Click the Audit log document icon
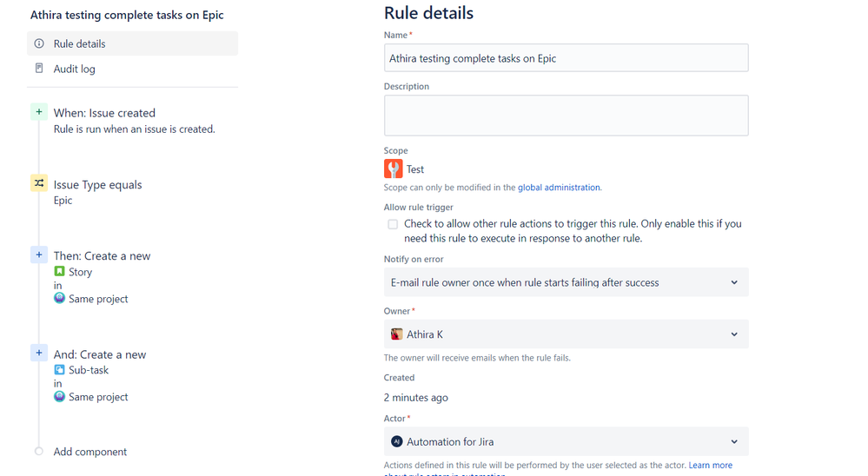Image resolution: width=868 pixels, height=476 pixels. click(39, 68)
